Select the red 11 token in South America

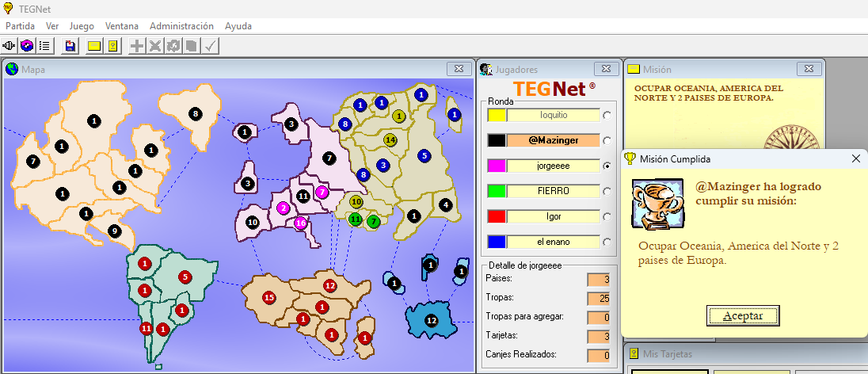(x=147, y=328)
